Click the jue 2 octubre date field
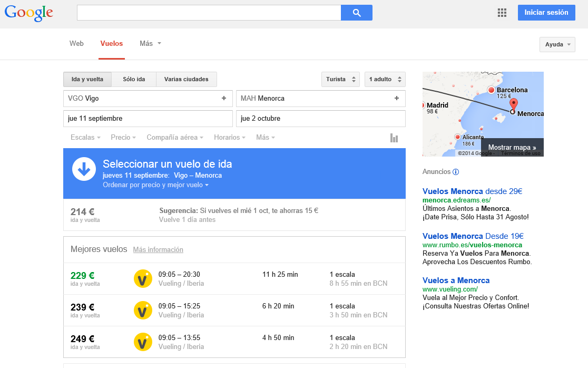Image resolution: width=588 pixels, height=368 pixels. pos(321,119)
